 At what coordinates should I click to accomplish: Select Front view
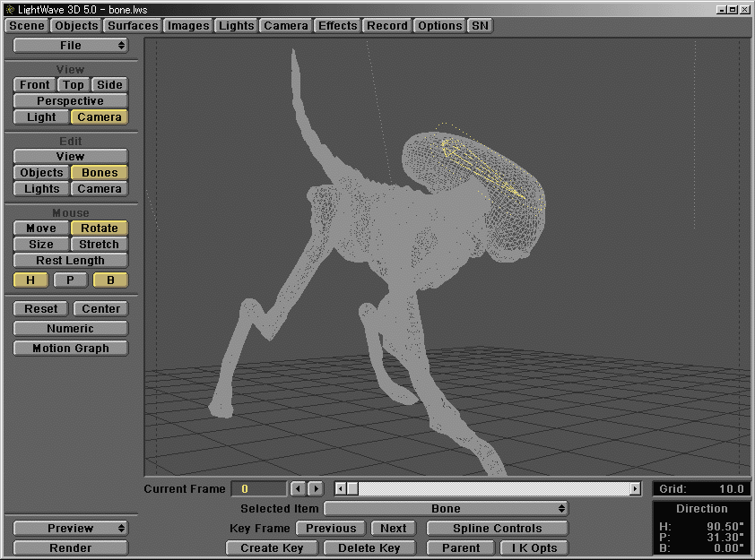33,84
